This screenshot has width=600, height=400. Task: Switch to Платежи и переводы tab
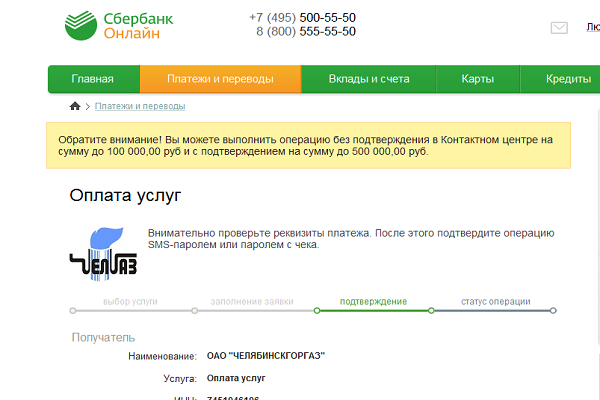(220, 79)
